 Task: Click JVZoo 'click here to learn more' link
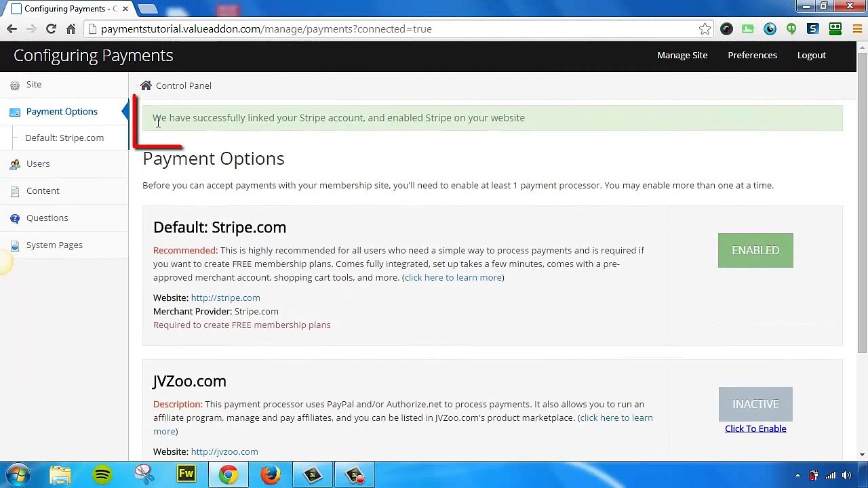616,418
